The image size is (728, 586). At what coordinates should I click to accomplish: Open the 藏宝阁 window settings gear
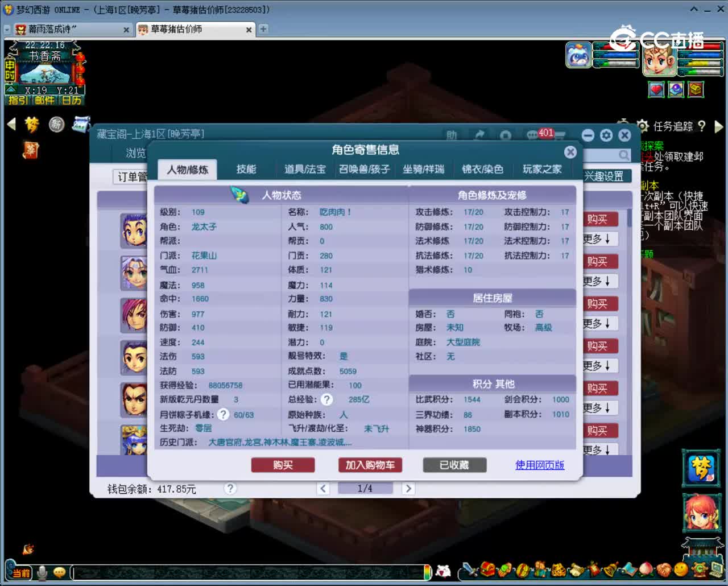606,135
